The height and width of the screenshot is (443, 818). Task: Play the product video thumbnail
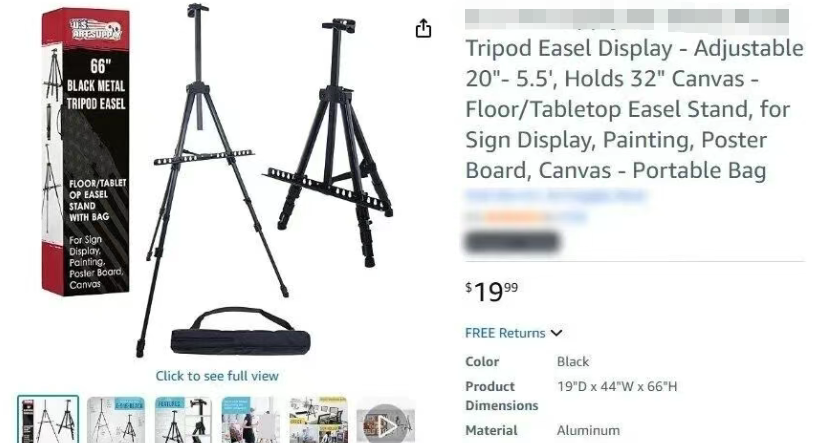tap(386, 423)
